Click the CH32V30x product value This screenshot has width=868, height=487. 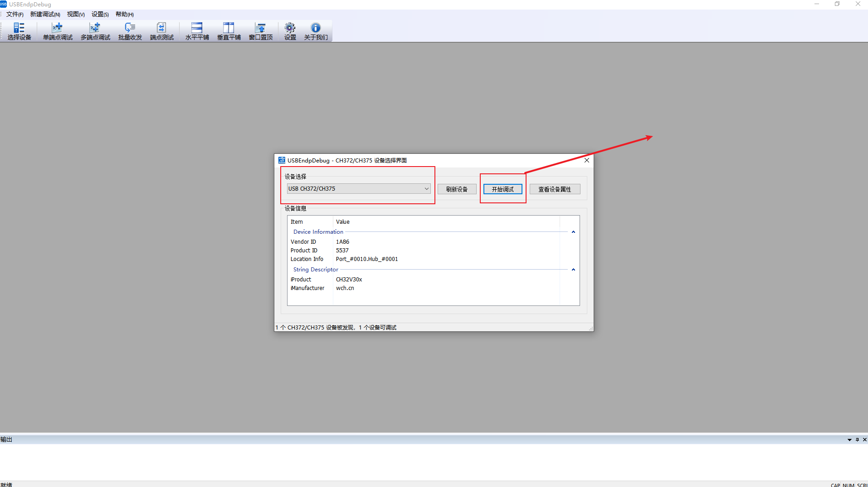click(x=349, y=280)
